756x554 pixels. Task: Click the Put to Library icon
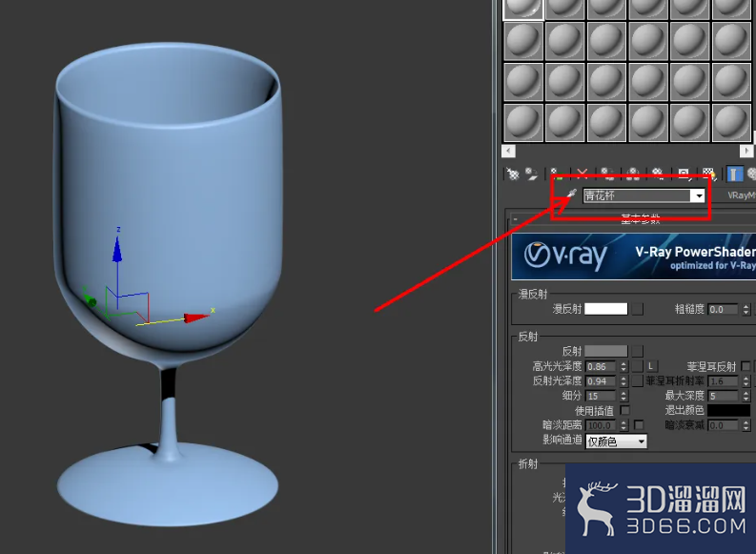click(x=658, y=174)
